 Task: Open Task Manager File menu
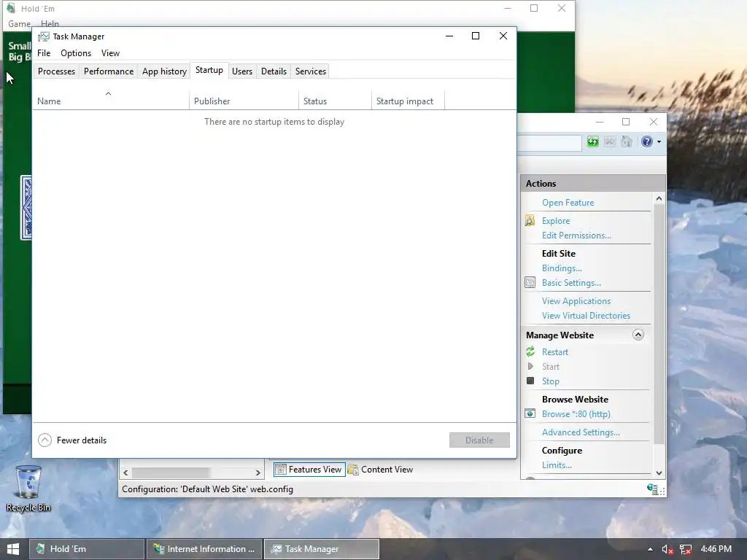tap(44, 53)
